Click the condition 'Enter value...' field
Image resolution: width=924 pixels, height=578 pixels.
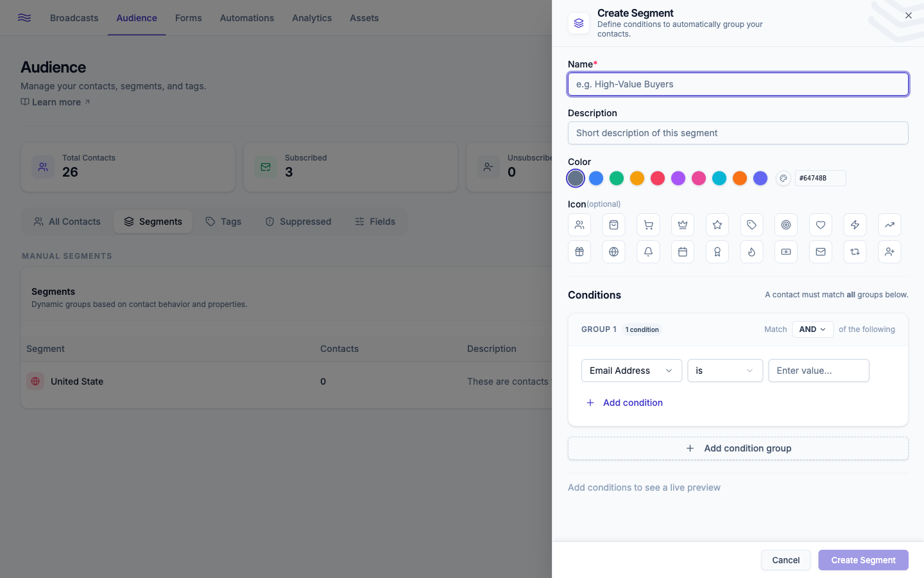819,371
